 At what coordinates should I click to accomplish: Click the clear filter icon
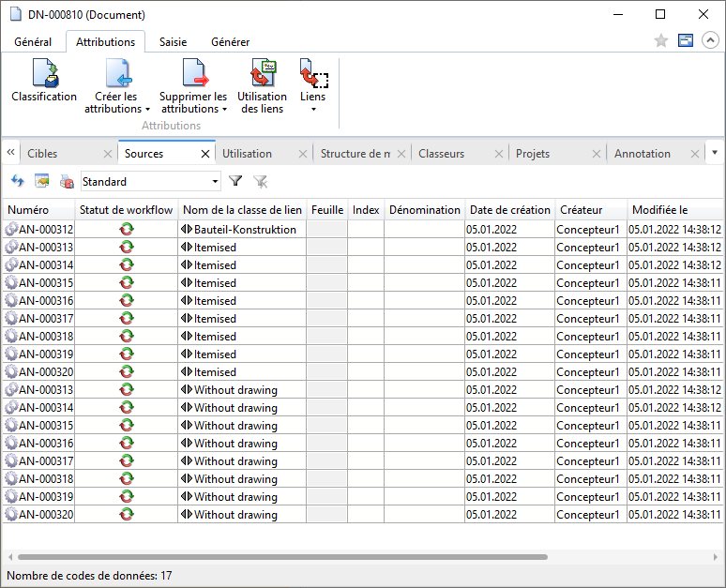click(260, 181)
